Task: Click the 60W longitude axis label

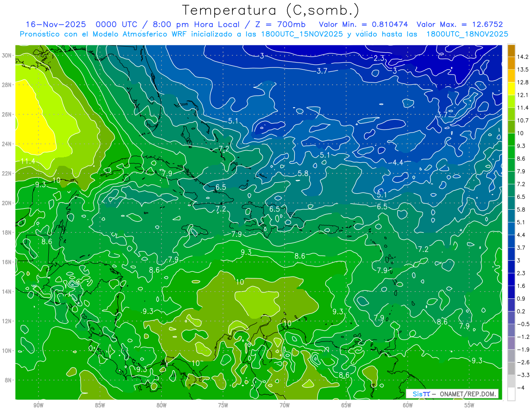Action: pos(408,405)
